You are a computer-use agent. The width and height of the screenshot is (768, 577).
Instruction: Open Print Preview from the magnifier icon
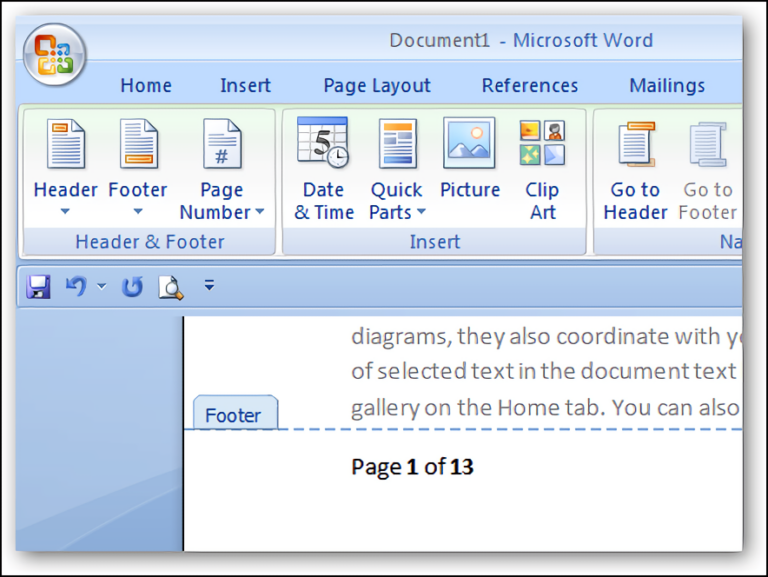pyautogui.click(x=171, y=288)
